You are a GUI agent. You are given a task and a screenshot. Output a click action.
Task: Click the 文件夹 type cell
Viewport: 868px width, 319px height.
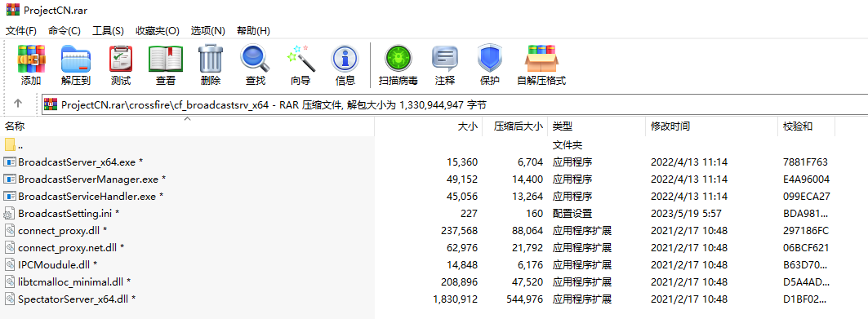(568, 145)
